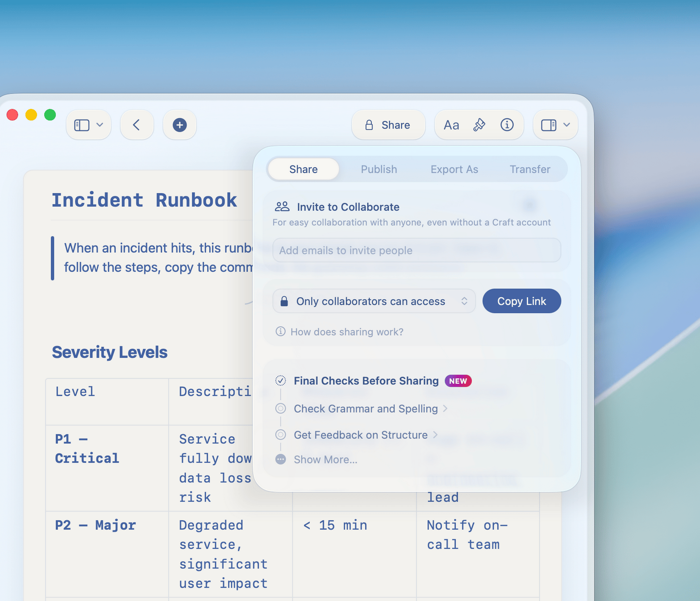700x601 pixels.
Task: Mark the Check Grammar and Spelling circle
Action: (x=280, y=408)
